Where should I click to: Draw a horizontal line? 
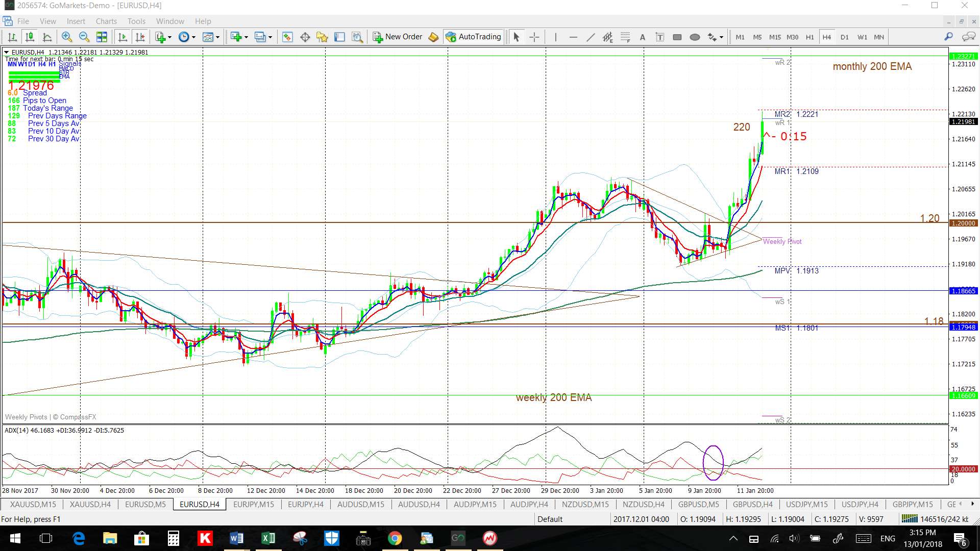[573, 37]
